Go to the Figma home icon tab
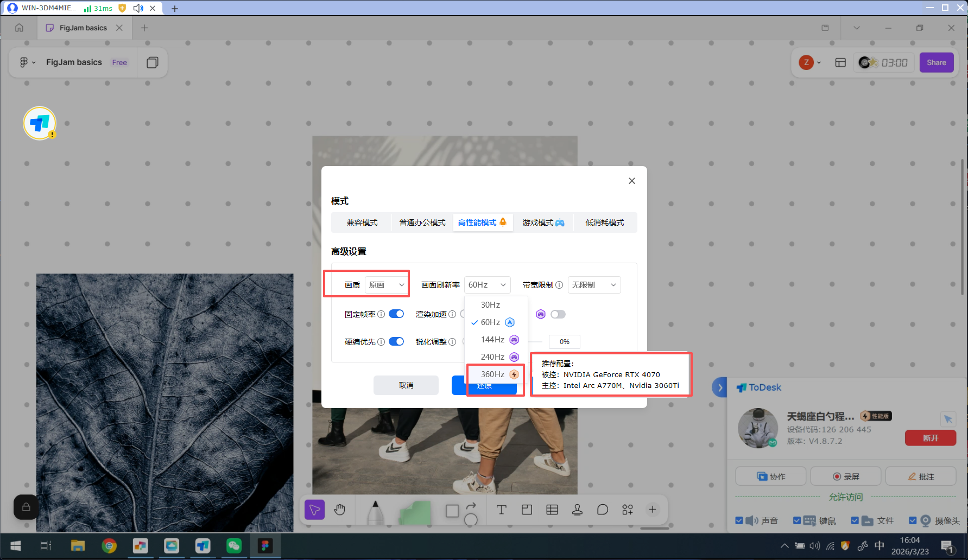 click(x=20, y=28)
